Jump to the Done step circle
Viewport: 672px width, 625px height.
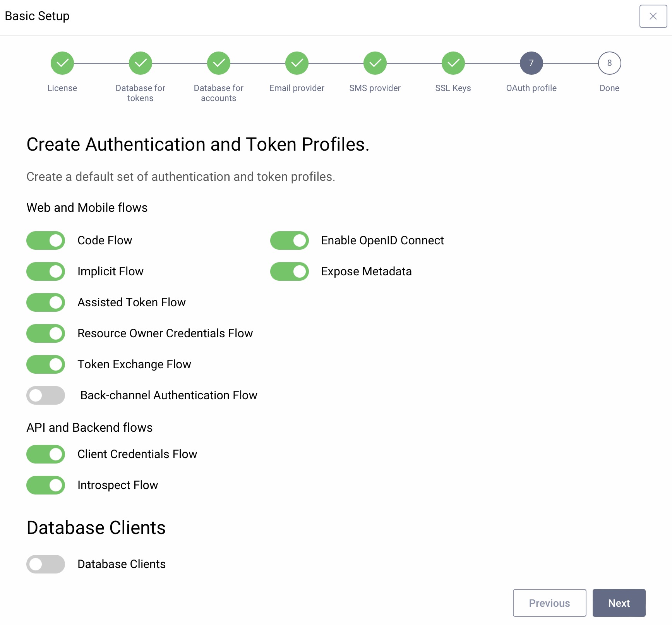pos(609,63)
